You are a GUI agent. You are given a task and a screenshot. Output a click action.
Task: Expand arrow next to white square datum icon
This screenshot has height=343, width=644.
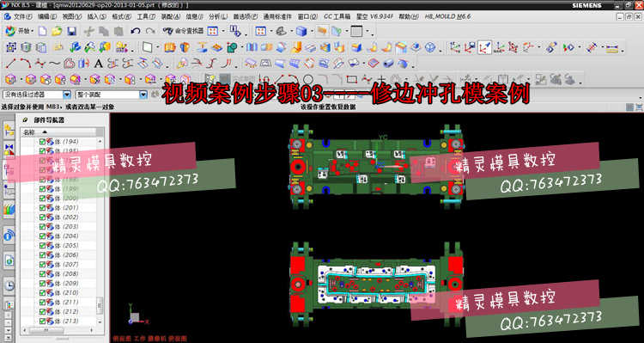pos(158,47)
